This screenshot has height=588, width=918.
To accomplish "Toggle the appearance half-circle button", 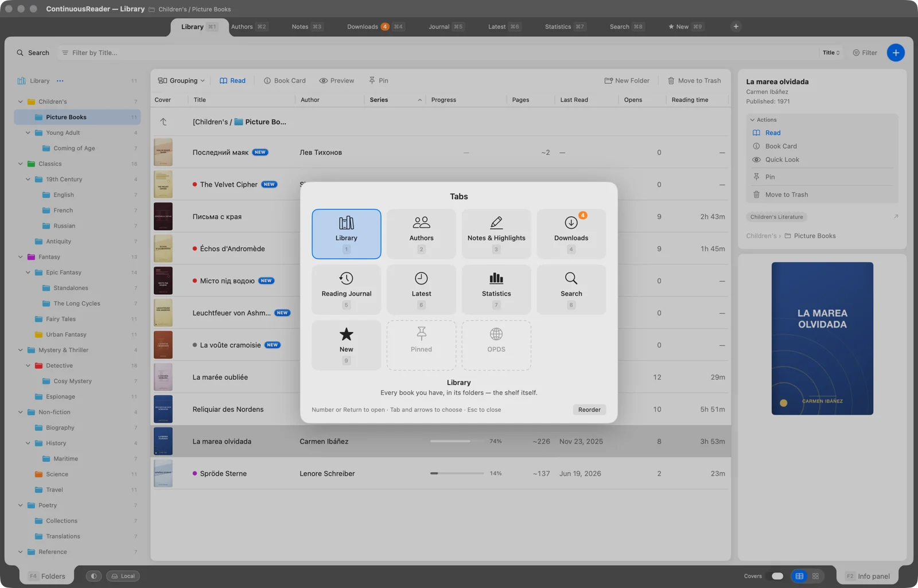I will point(94,576).
